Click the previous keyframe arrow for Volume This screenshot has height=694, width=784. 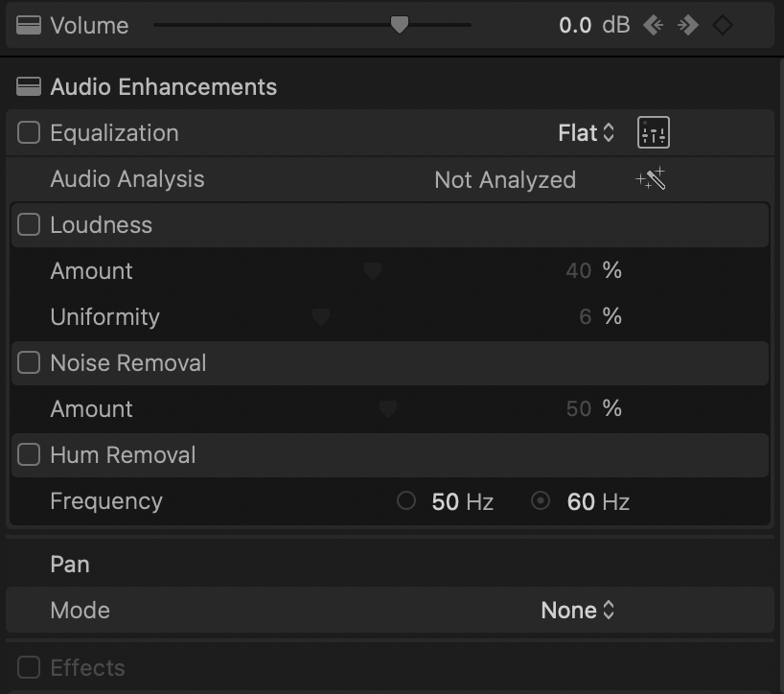(655, 26)
